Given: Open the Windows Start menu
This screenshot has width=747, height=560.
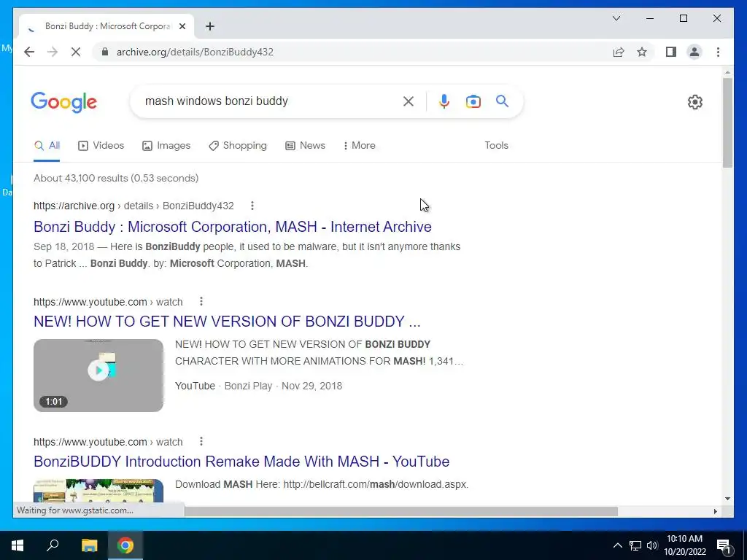Looking at the screenshot, I should (18, 545).
